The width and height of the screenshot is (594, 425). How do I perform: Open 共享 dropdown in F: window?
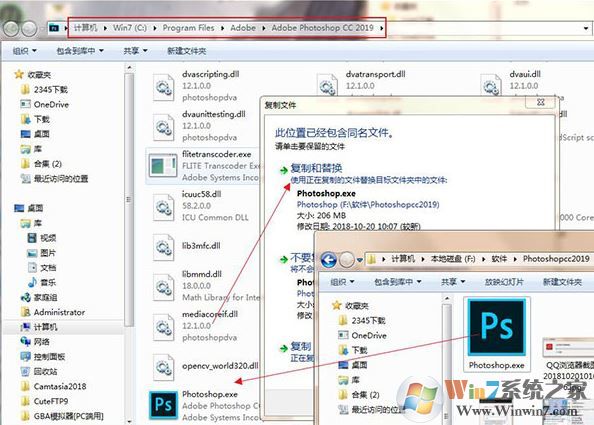tap(453, 282)
